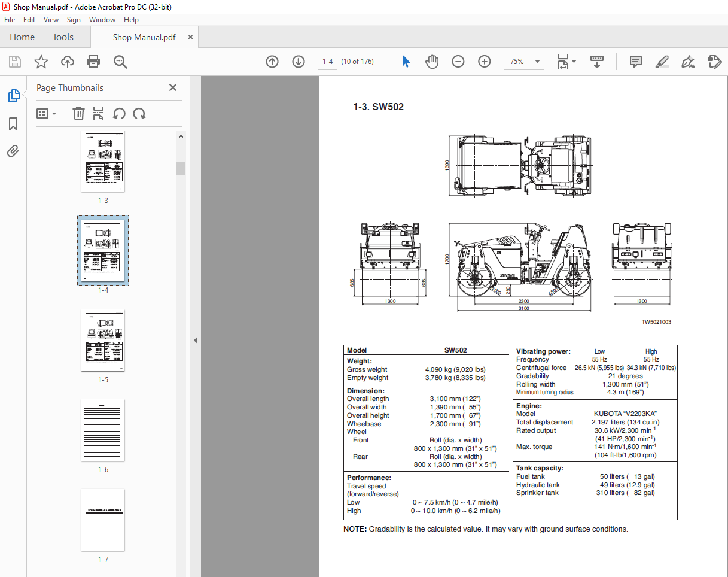Select page thumbnail 1-5
This screenshot has width=728, height=577.
pyautogui.click(x=103, y=341)
